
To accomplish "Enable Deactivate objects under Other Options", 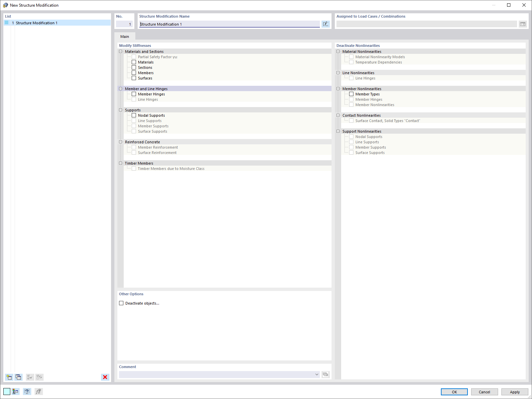I will tap(121, 303).
